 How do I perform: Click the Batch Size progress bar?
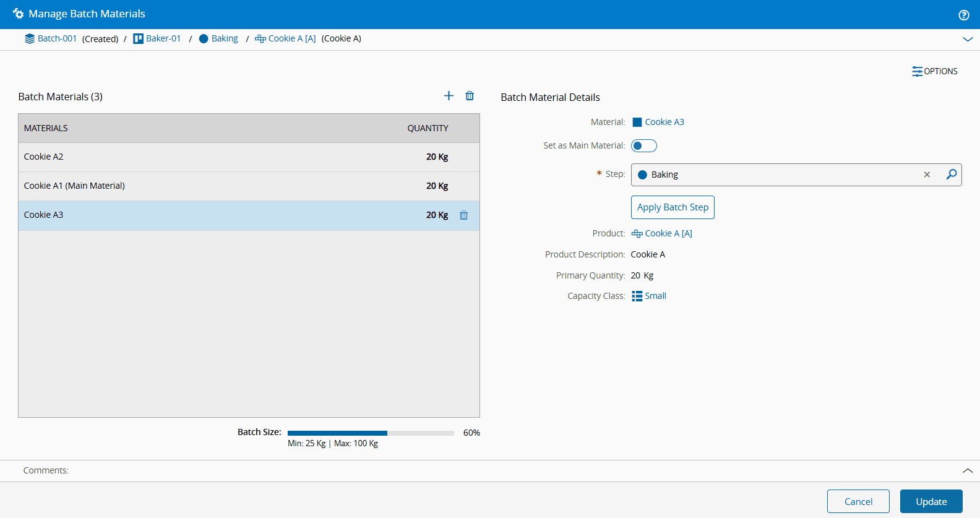[x=371, y=433]
